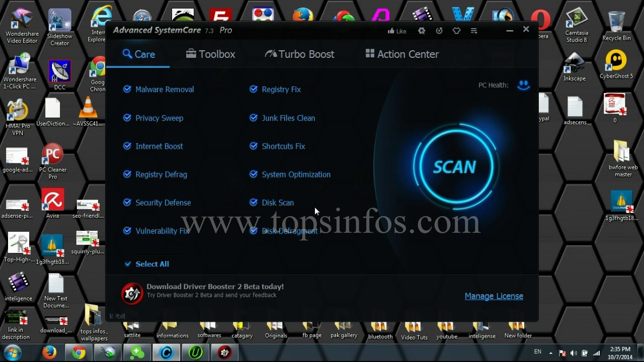
Task: Select the CyberGhost 5 desktop icon
Action: pos(616,64)
